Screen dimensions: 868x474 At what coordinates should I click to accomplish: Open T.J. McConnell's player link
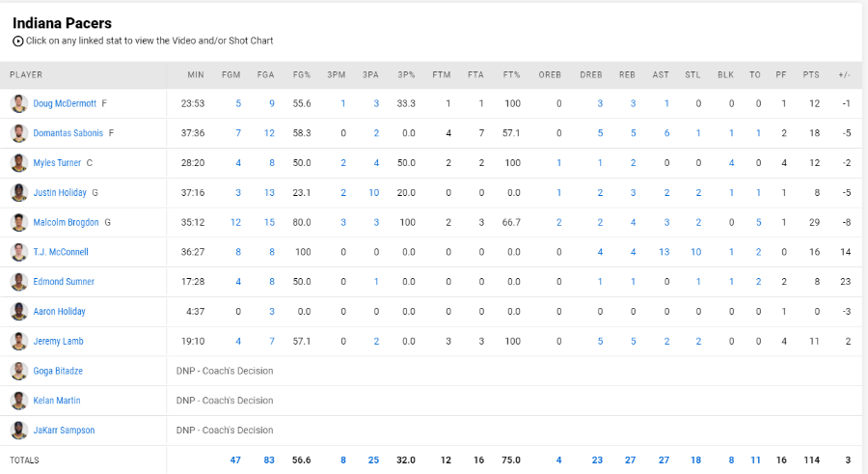tap(61, 252)
